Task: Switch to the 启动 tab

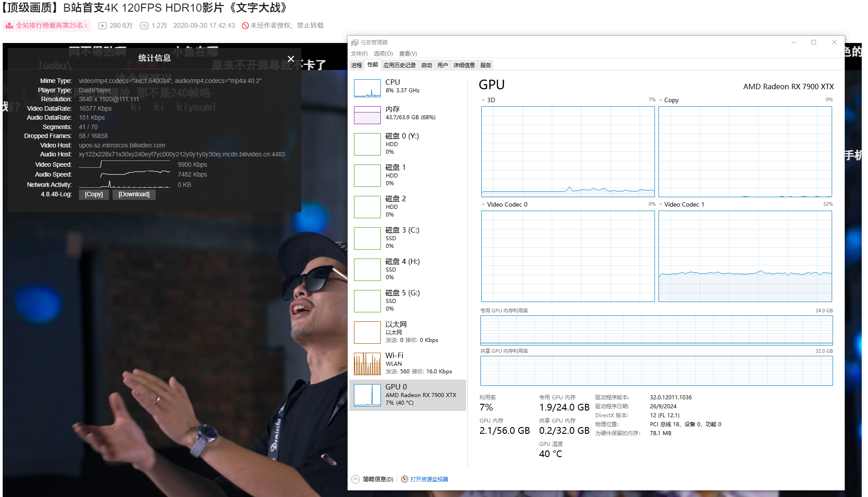Action: (x=427, y=65)
